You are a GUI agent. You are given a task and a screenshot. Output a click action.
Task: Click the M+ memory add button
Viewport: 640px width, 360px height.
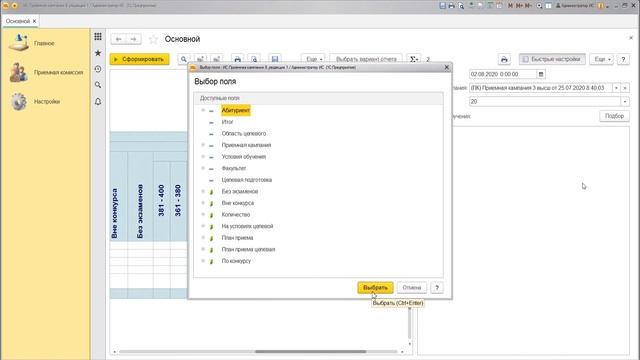point(519,6)
